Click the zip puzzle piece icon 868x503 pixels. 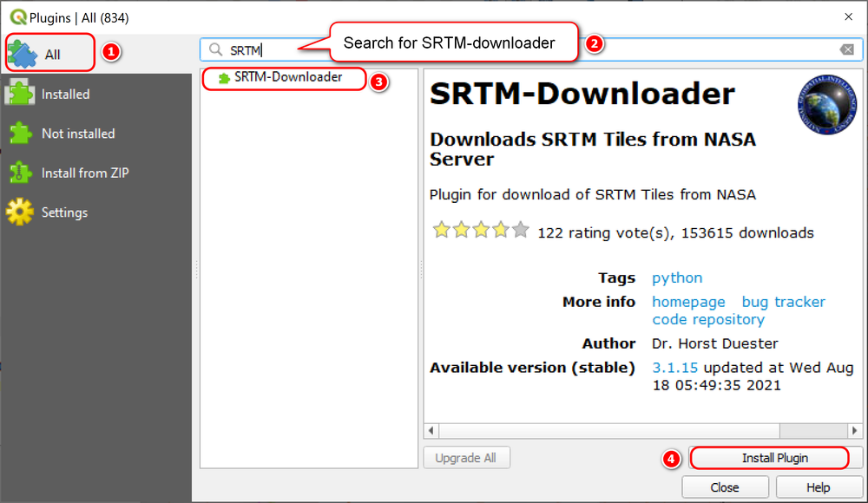(21, 173)
